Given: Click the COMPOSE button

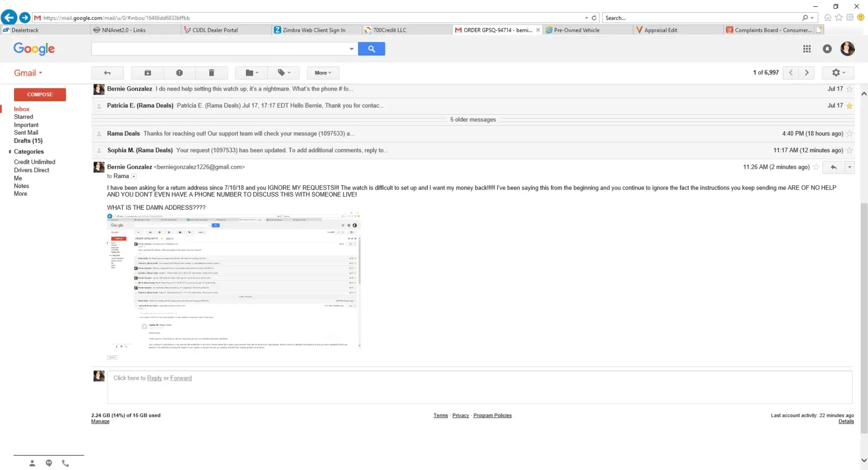Looking at the screenshot, I should 40,94.
